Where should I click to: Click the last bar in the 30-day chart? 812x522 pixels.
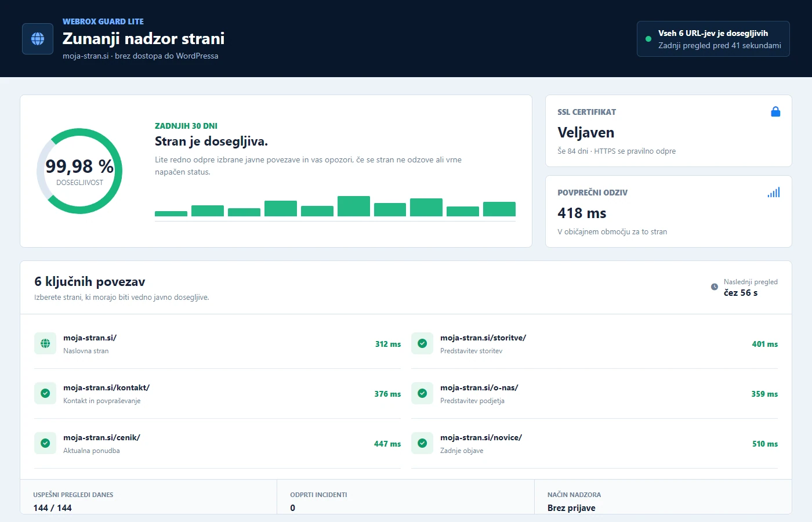(499, 209)
